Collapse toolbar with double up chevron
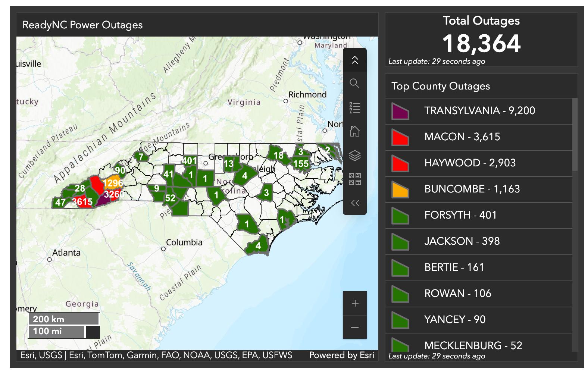This screenshot has width=588, height=376. (x=354, y=60)
